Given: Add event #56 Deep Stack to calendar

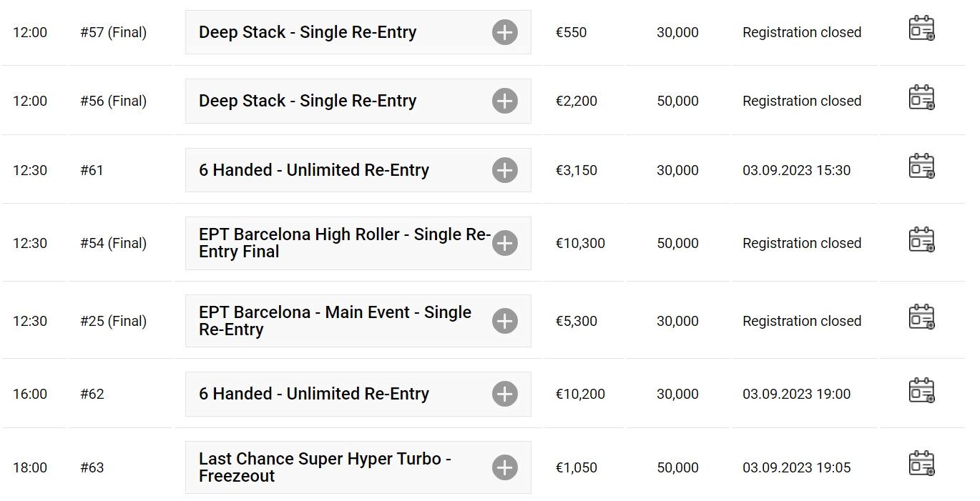Looking at the screenshot, I should coord(921,97).
